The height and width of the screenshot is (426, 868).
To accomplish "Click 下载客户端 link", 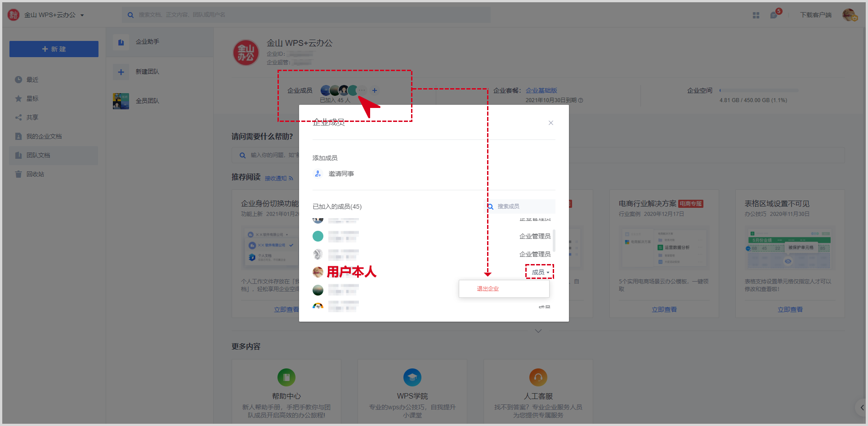I will 816,15.
